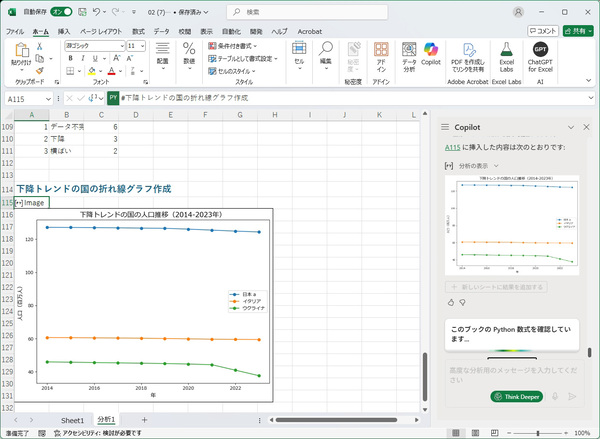Open the font name dropdown
This screenshot has width=600, height=439.
pyautogui.click(x=119, y=45)
